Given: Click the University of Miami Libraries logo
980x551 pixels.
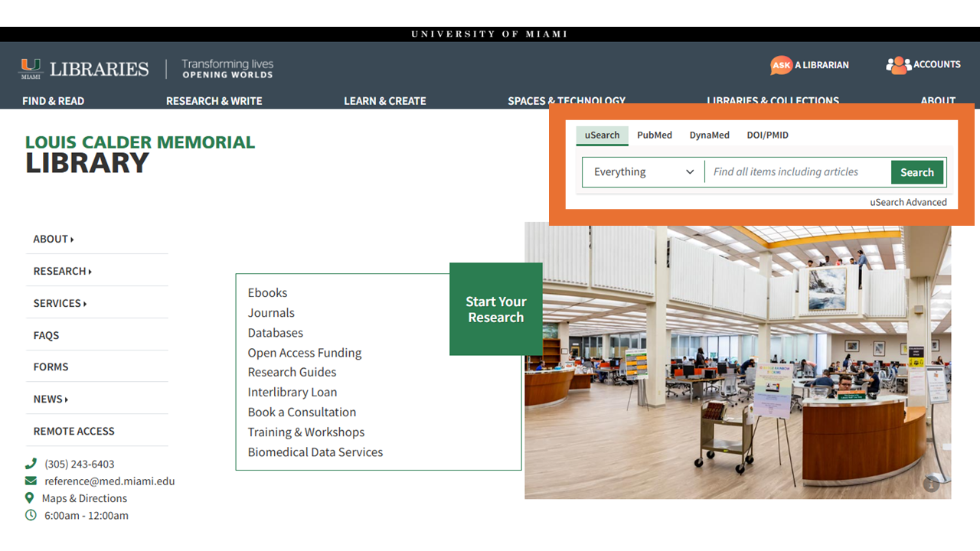Looking at the screenshot, I should click(x=83, y=69).
